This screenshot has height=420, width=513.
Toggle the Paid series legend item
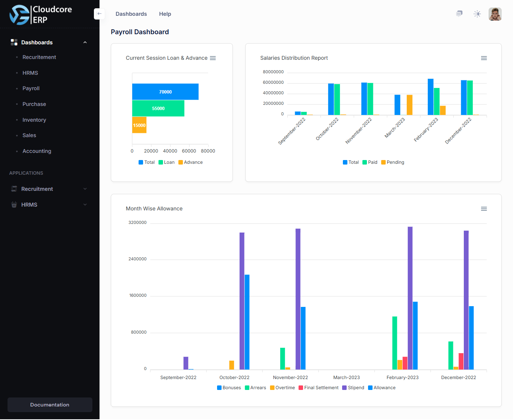tap(370, 162)
